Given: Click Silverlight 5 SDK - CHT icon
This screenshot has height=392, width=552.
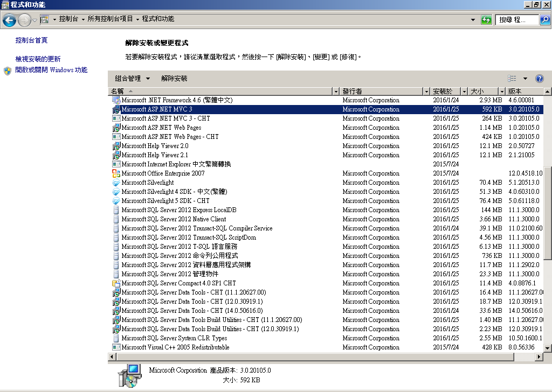Looking at the screenshot, I should pos(116,201).
